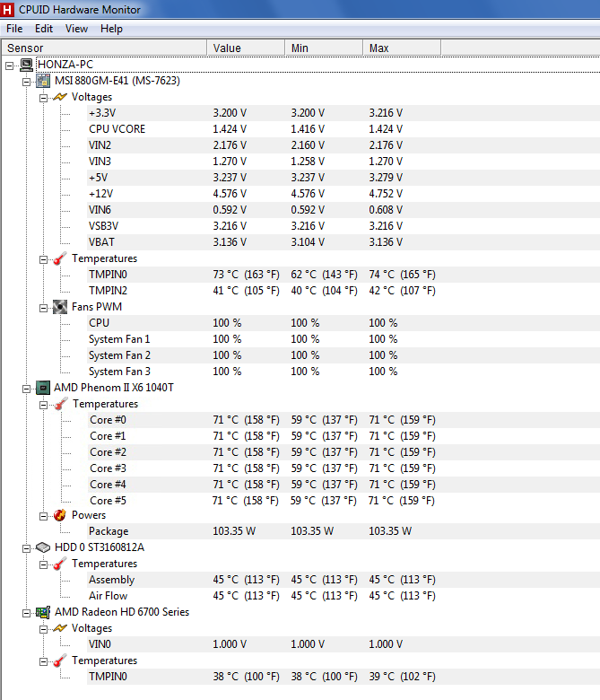
Task: Collapse the Radeon Voltages group
Action: [x=43, y=629]
